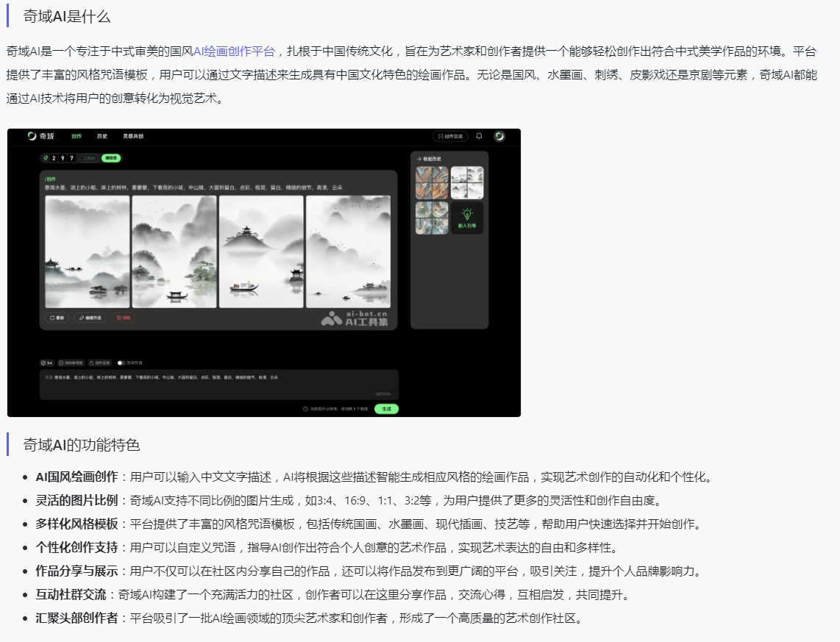Click the bold text 个性化创作支持
Screen dimensions: 840x642
pos(76,547)
